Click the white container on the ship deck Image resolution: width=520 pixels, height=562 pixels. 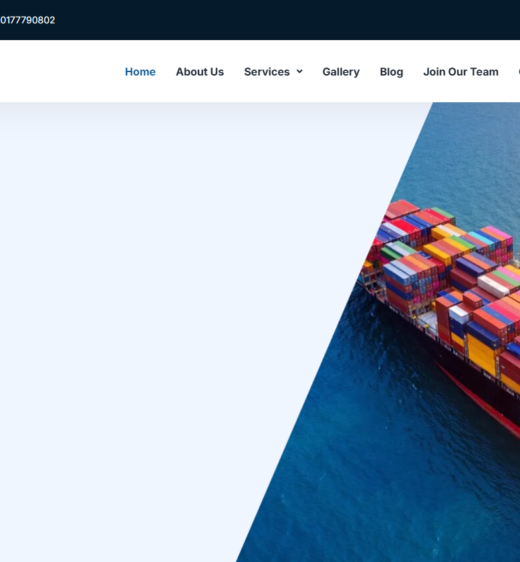pyautogui.click(x=493, y=285)
